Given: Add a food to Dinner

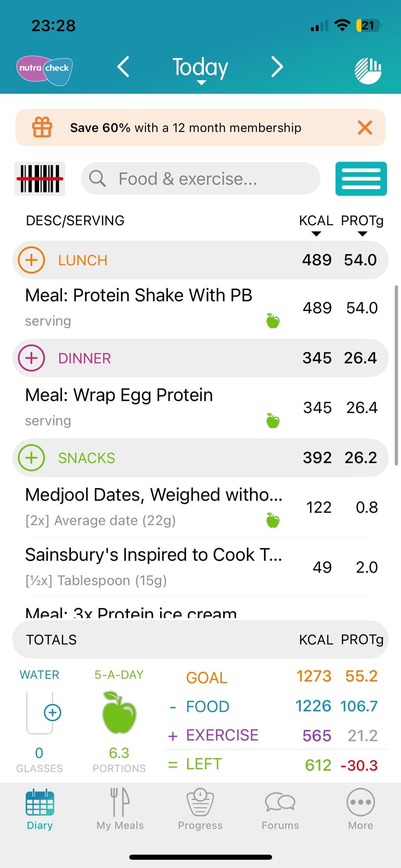Looking at the screenshot, I should 32,358.
